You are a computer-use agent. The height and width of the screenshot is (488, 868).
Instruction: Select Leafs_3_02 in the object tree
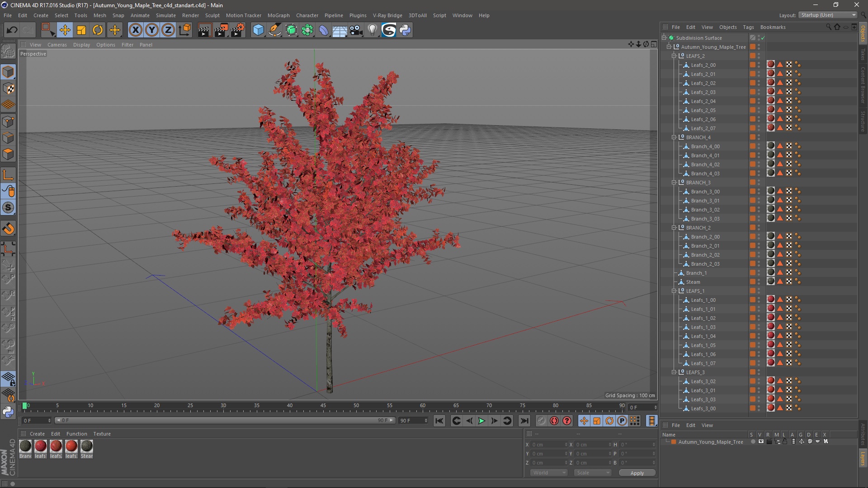pos(703,381)
